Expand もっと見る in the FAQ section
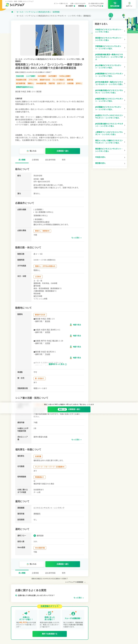The height and width of the screenshot is (644, 138). 78,598
